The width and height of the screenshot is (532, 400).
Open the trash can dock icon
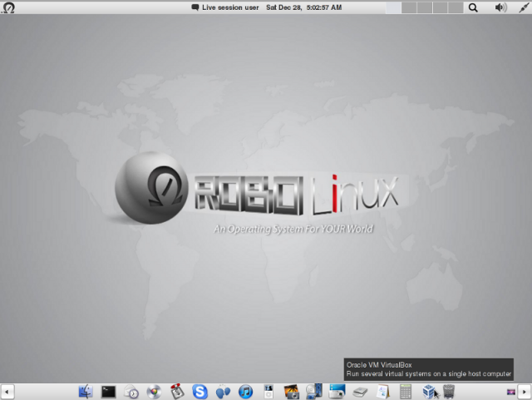[449, 392]
